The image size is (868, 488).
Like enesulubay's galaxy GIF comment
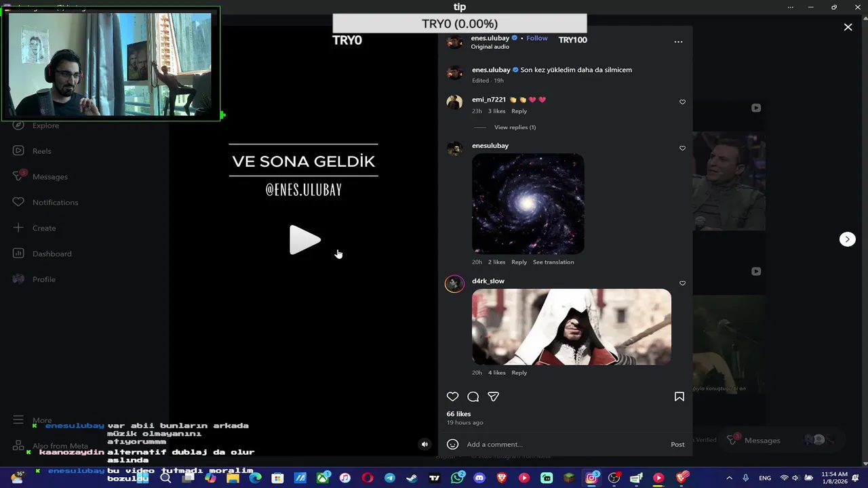tap(682, 148)
